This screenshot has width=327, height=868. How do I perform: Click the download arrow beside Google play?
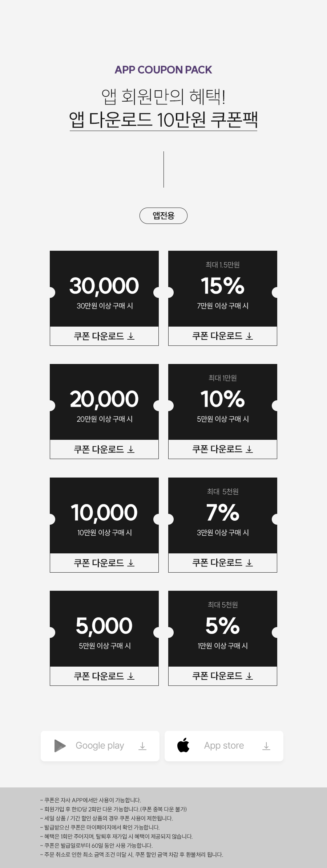(142, 746)
